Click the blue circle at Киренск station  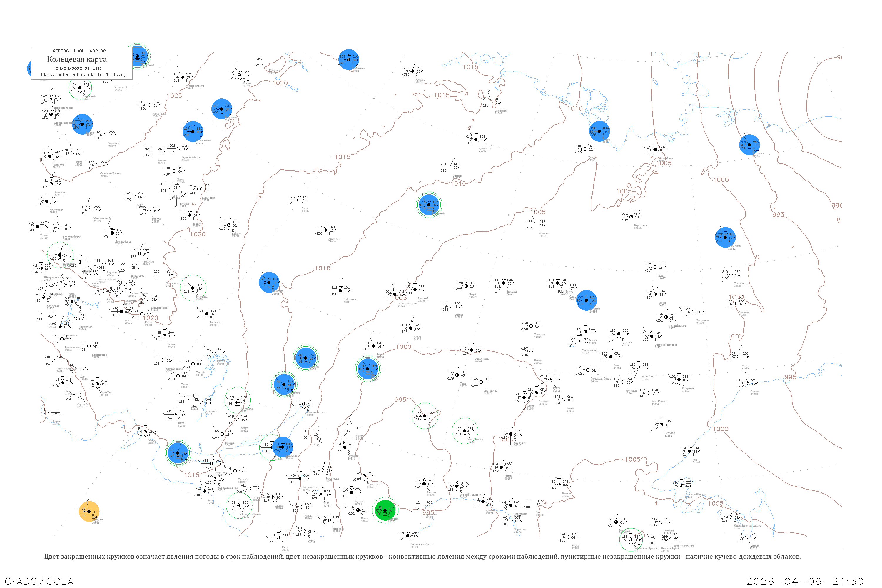tap(306, 358)
